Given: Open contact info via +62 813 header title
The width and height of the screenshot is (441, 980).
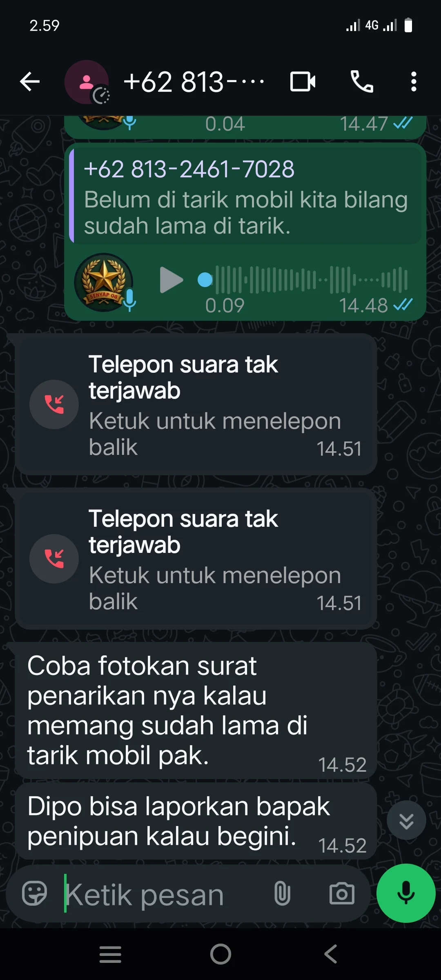Looking at the screenshot, I should [194, 82].
